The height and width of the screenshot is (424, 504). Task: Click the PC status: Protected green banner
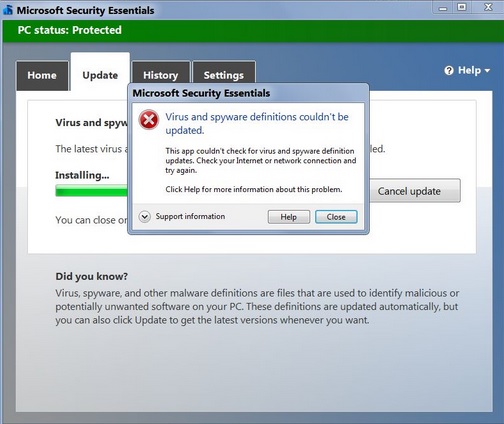[252, 31]
